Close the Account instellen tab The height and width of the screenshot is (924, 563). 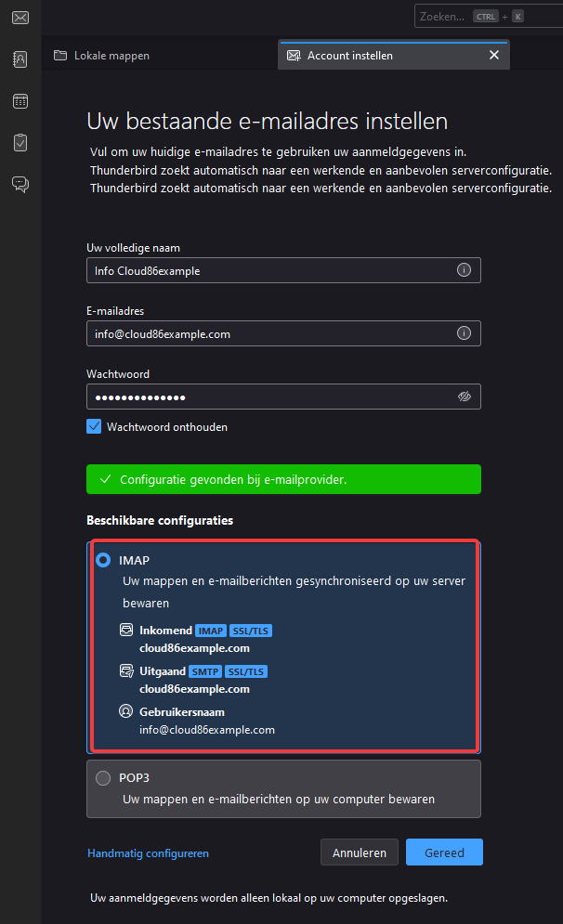(x=494, y=55)
